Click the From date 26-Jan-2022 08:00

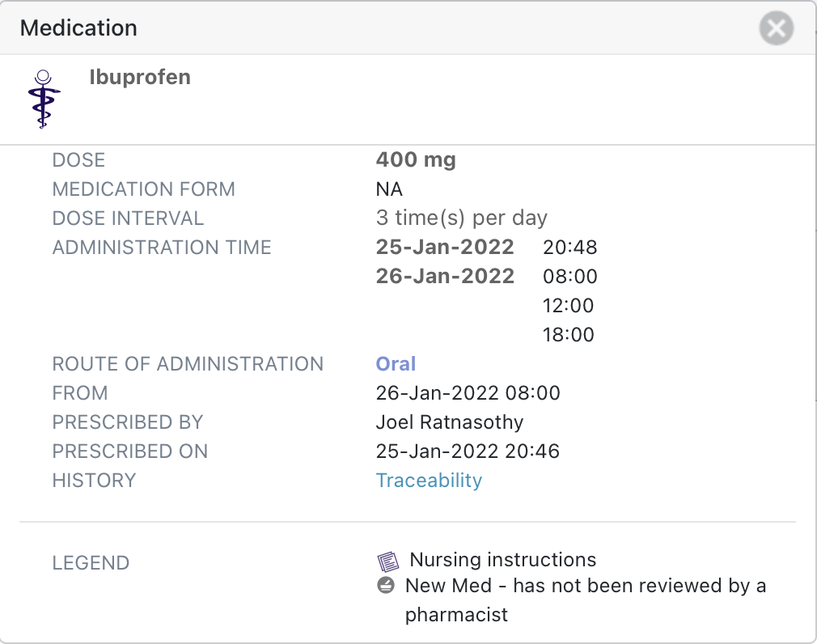[468, 393]
